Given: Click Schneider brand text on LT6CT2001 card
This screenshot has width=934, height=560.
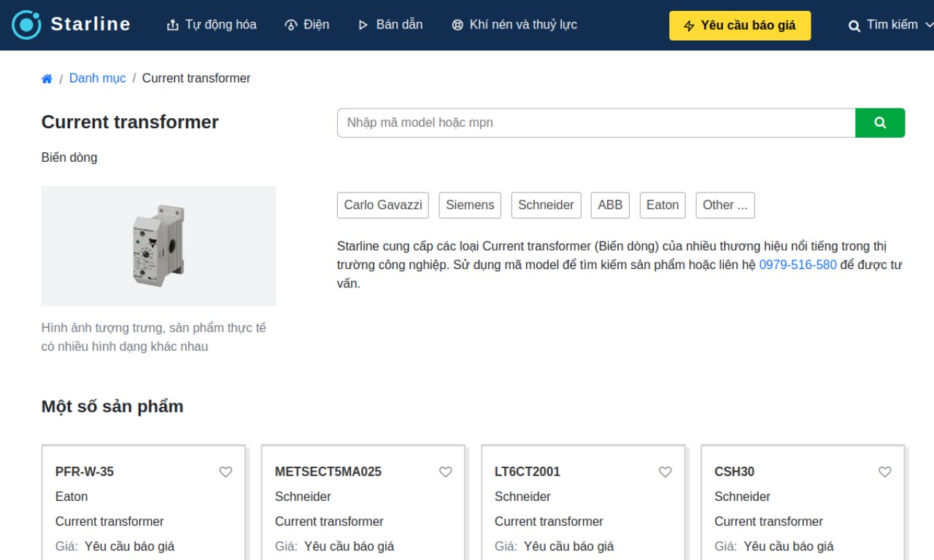Looking at the screenshot, I should (522, 497).
